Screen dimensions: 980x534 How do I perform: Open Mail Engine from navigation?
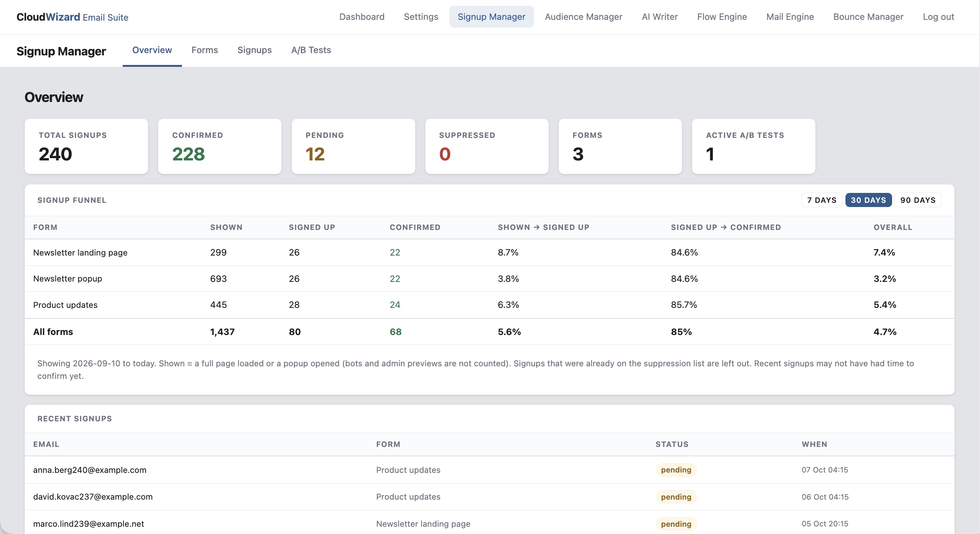790,17
